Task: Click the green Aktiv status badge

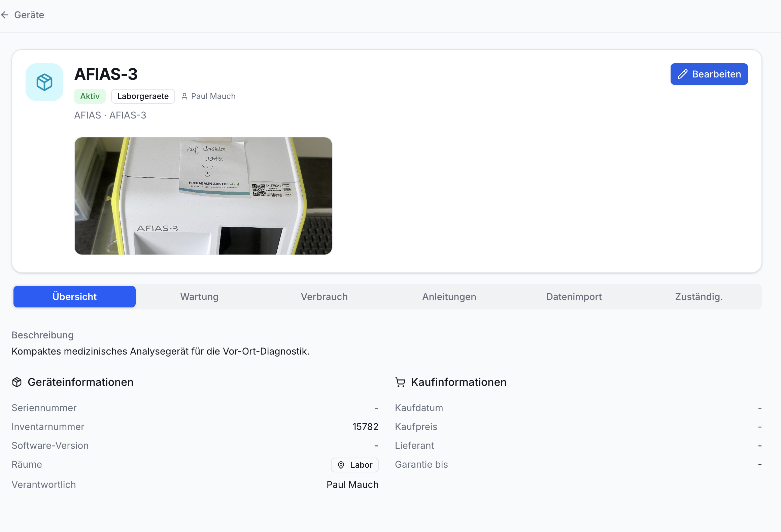Action: pos(90,96)
